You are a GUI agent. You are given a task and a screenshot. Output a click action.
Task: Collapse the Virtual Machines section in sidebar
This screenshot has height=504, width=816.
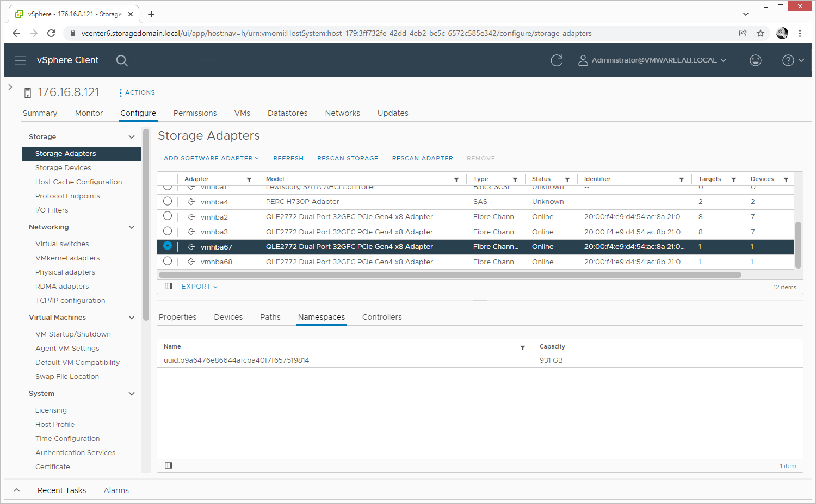click(131, 318)
